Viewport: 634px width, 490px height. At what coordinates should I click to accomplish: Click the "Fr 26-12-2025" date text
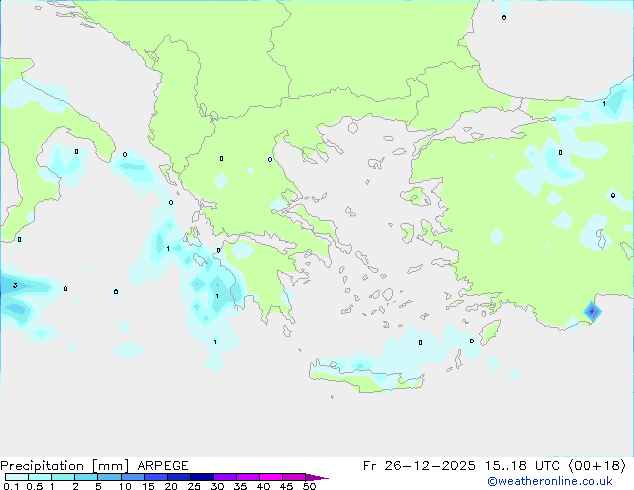tap(419, 466)
